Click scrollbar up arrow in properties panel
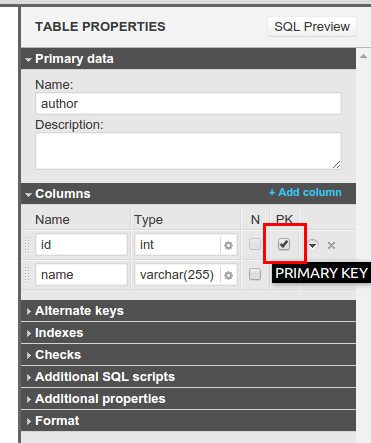 363,56
